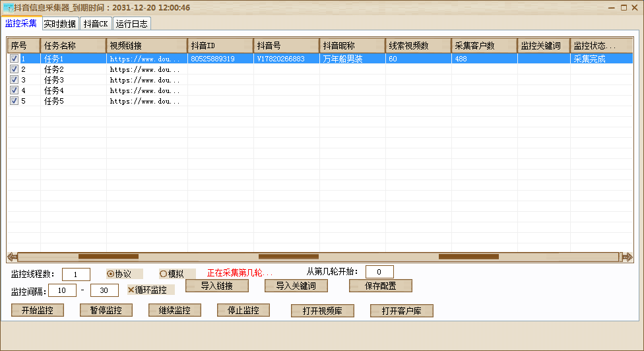Click the app icon in title bar

(8, 8)
